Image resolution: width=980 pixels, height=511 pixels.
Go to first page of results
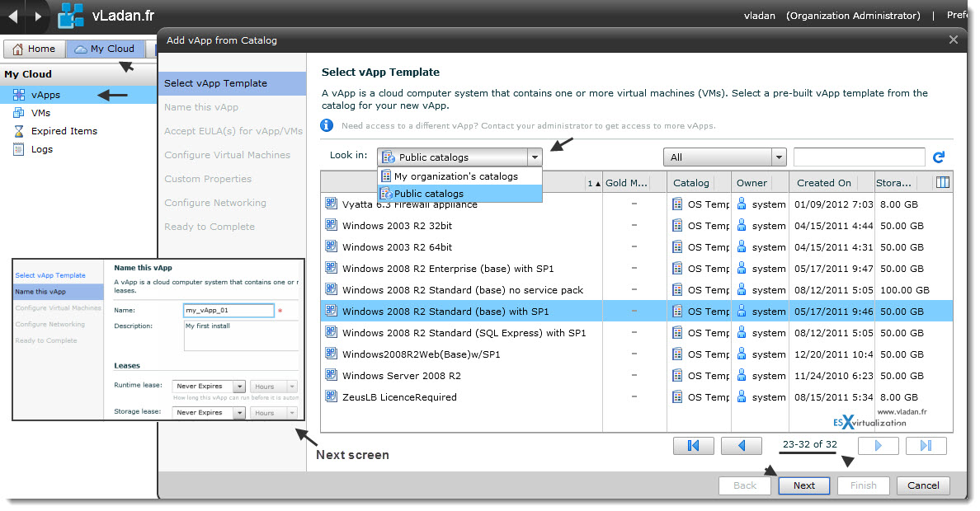[693, 445]
